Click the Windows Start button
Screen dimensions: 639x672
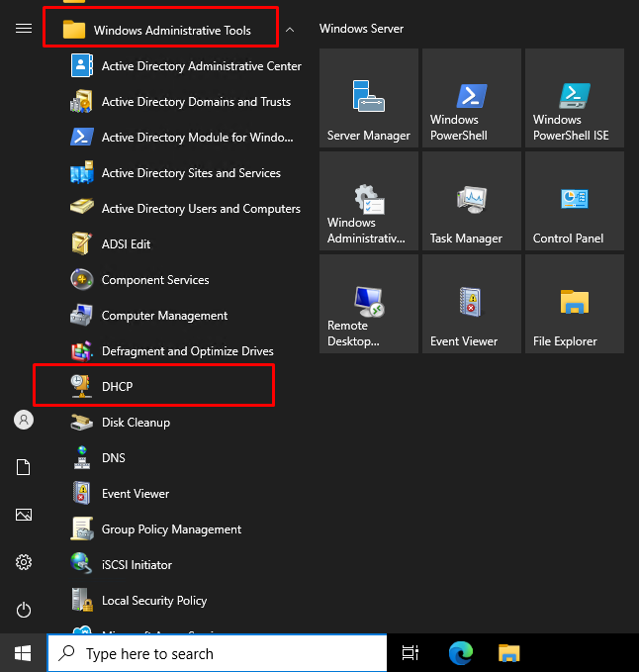[23, 653]
